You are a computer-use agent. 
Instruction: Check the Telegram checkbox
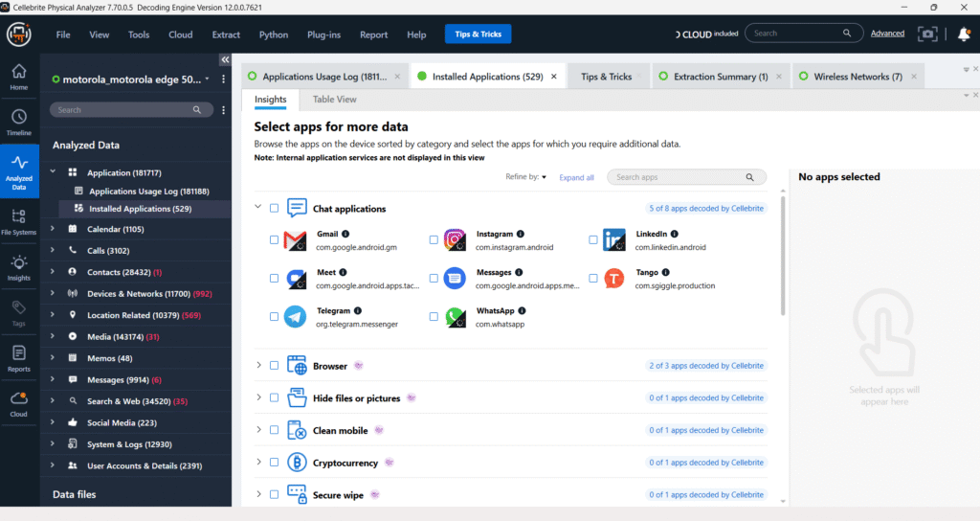click(x=274, y=316)
